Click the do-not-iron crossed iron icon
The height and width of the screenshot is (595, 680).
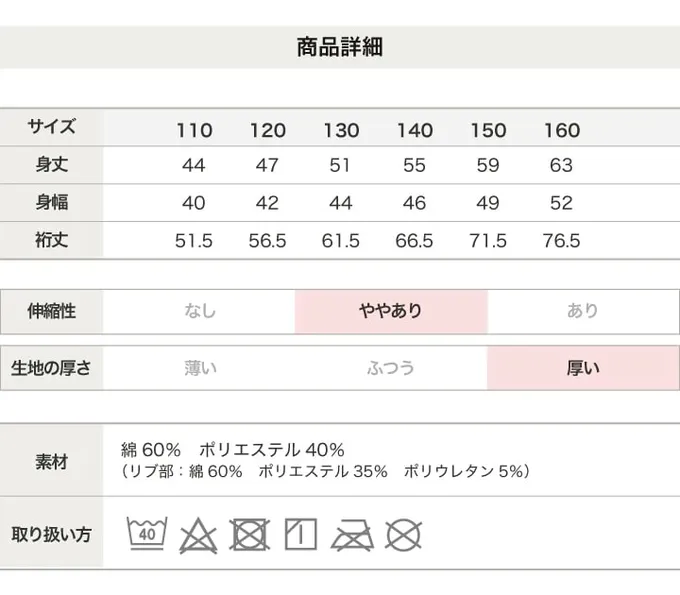(352, 534)
